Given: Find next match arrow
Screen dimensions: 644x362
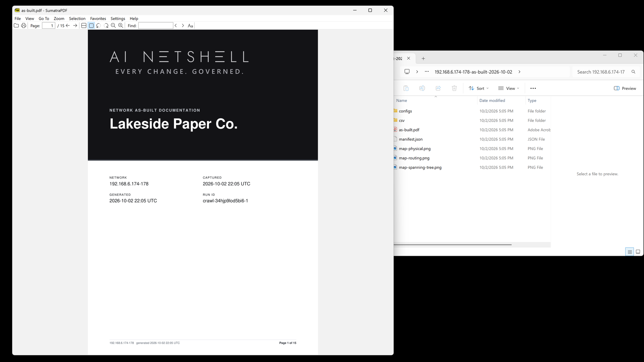Looking at the screenshot, I should [x=183, y=25].
